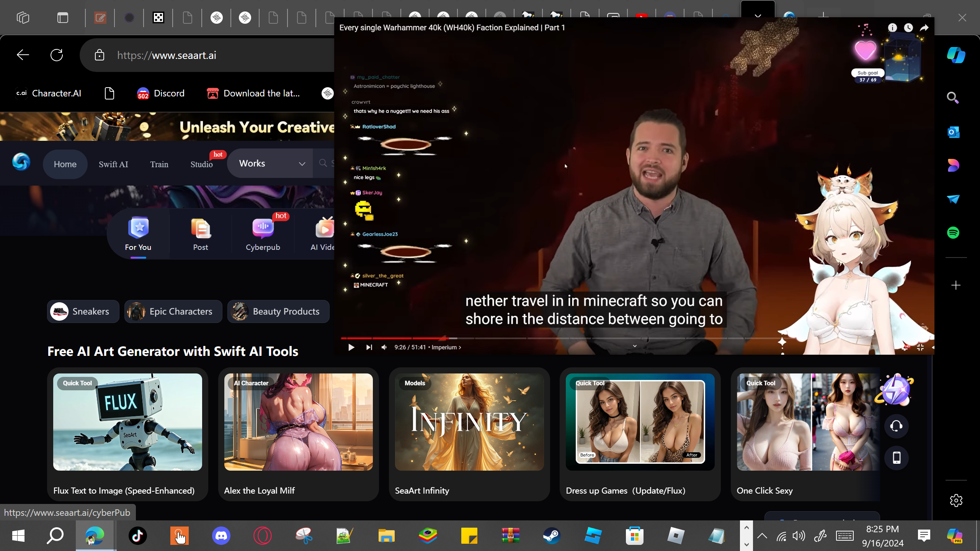Open TikTok from the taskbar
This screenshot has width=980, height=551.
(138, 536)
